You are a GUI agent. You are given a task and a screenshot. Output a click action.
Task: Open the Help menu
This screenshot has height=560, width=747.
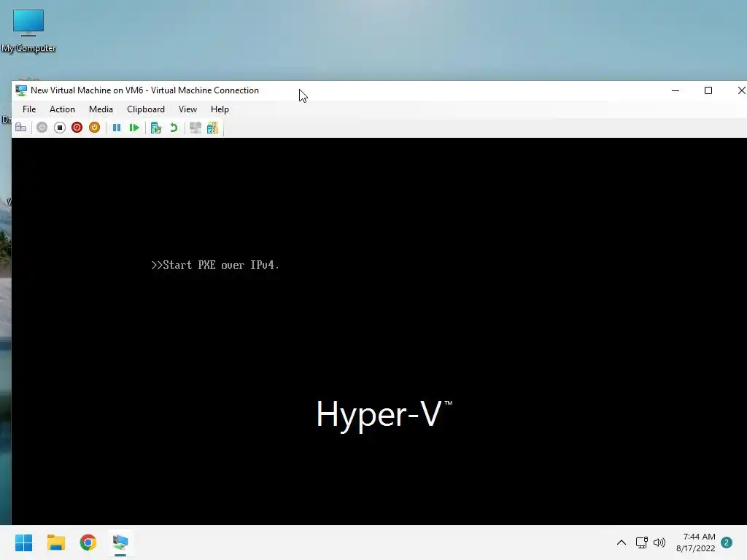[220, 109]
